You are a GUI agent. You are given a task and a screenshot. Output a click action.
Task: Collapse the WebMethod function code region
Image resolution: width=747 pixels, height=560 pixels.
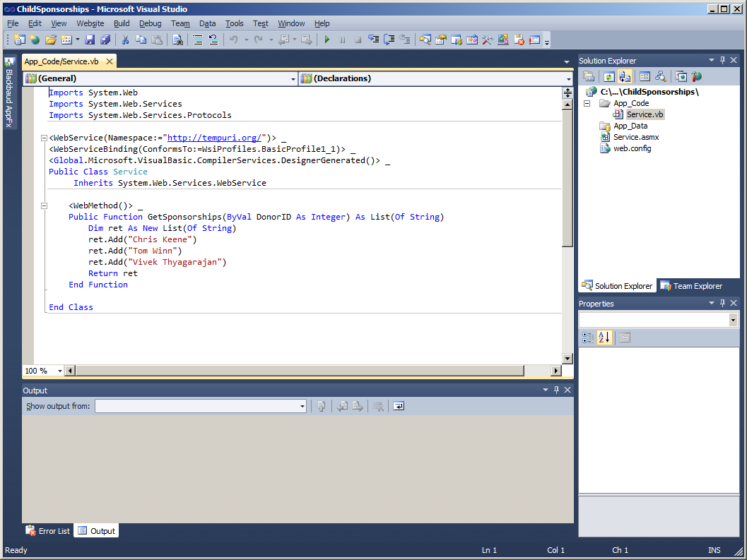click(44, 205)
